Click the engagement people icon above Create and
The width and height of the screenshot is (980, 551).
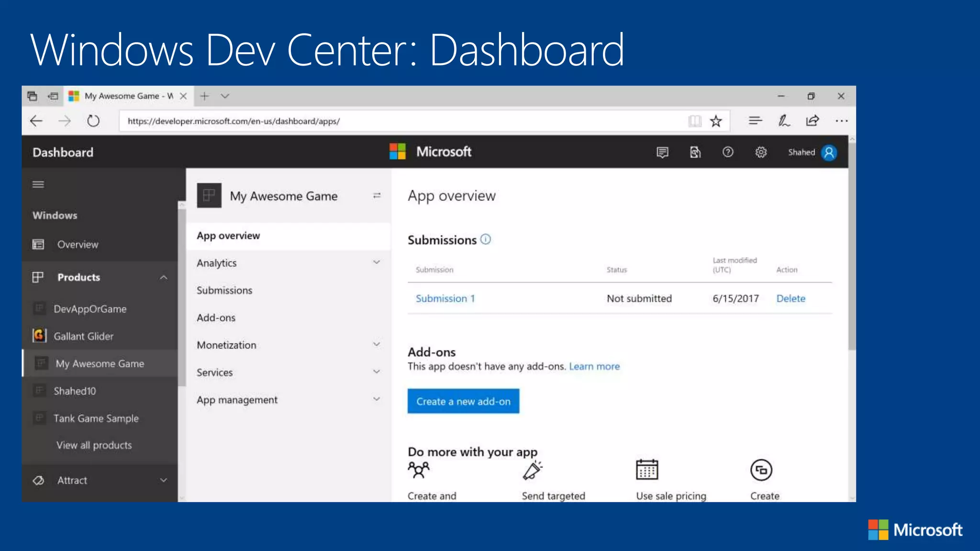[x=419, y=470]
